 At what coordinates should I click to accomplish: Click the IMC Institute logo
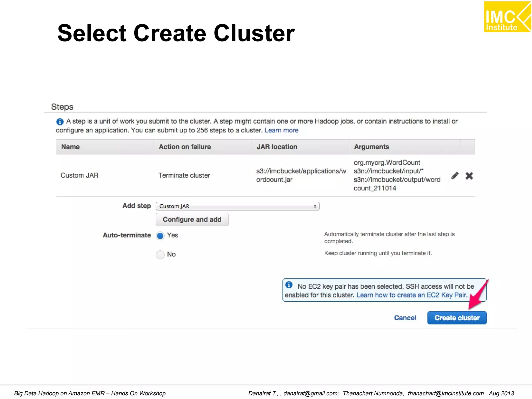coord(508,17)
